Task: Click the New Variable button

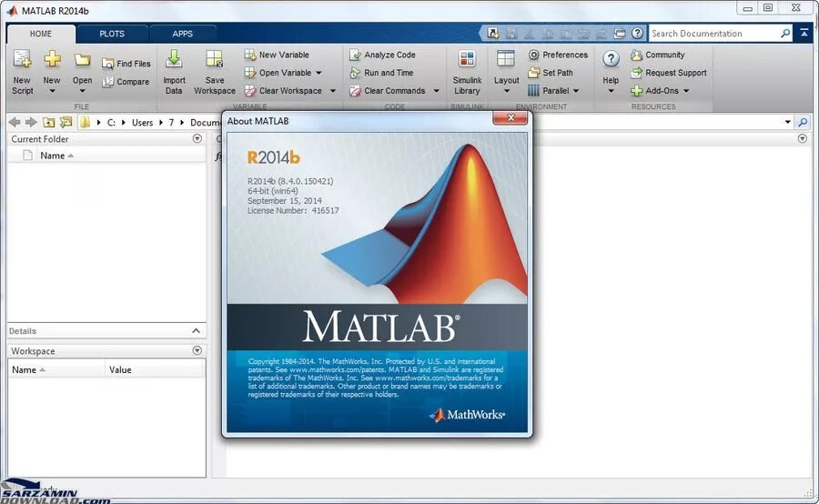Action: 277,55
